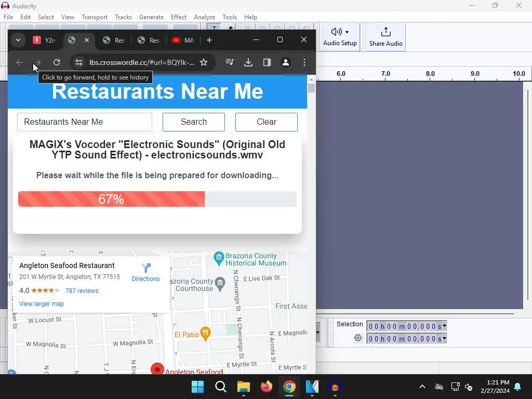This screenshot has width=532, height=399.
Task: Go back in Chrome history
Action: 19,62
